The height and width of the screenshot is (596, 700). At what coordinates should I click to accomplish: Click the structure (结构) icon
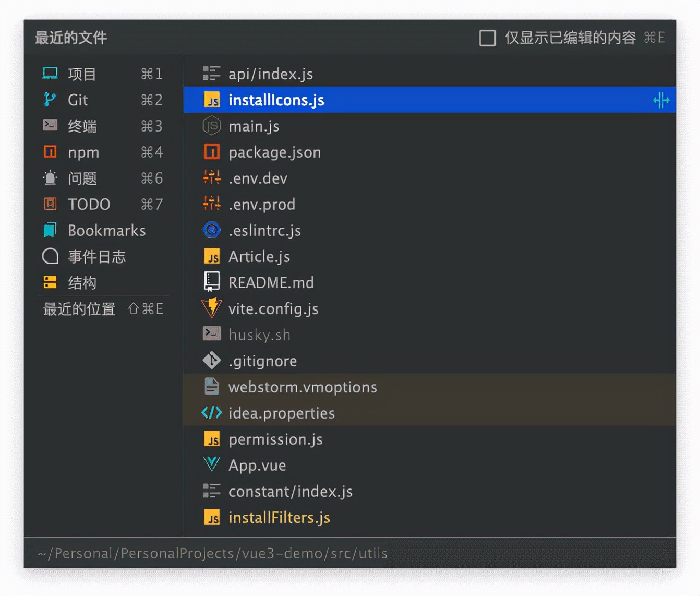click(50, 282)
